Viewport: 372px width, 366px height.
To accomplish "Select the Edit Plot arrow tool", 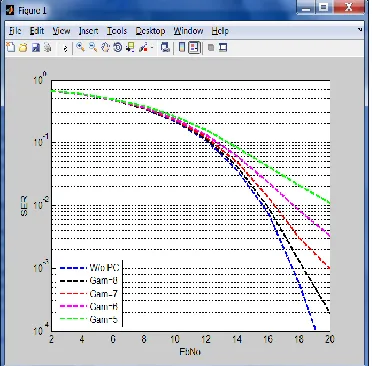I will coord(65,48).
